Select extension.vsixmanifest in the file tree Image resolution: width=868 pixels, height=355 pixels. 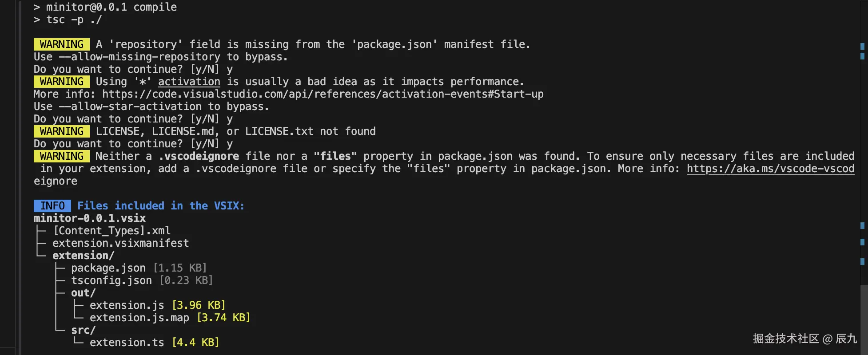coord(120,243)
